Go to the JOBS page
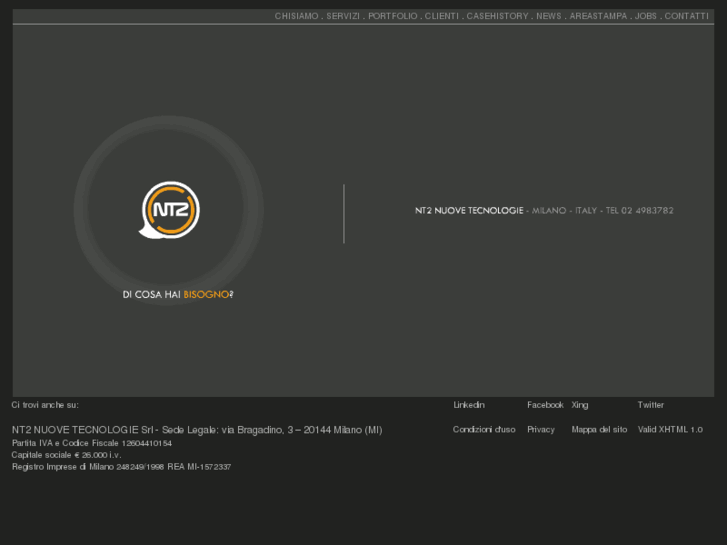 point(646,16)
